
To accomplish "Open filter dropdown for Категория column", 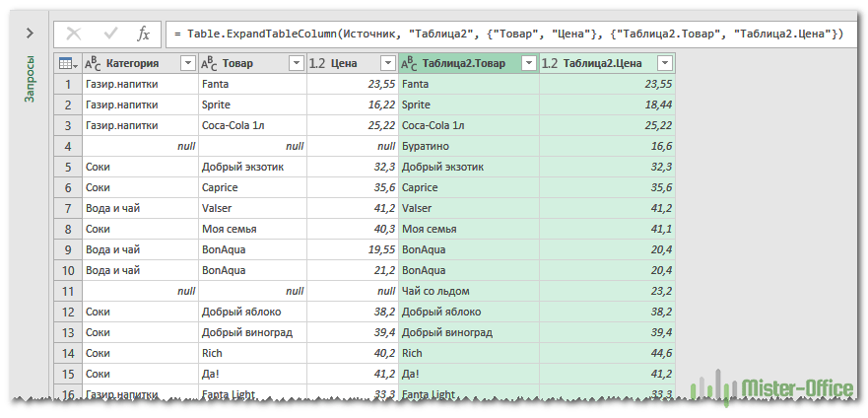I will point(187,63).
